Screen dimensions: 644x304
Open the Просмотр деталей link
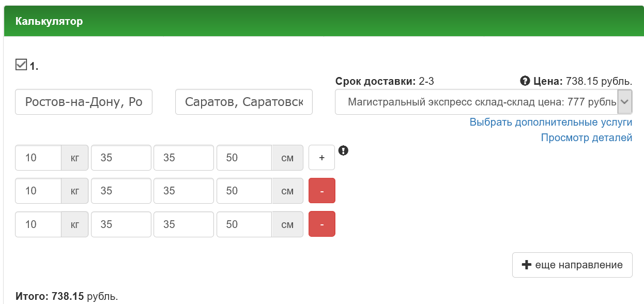pyautogui.click(x=586, y=138)
